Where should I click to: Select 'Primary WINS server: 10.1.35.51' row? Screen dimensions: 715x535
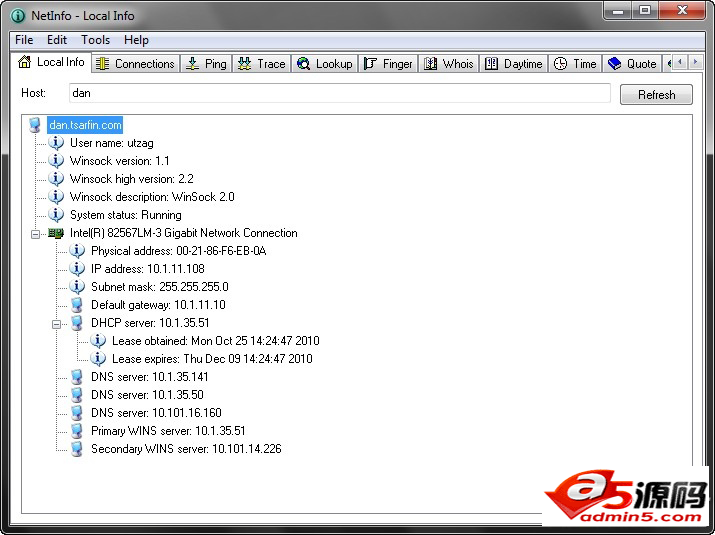click(x=168, y=431)
